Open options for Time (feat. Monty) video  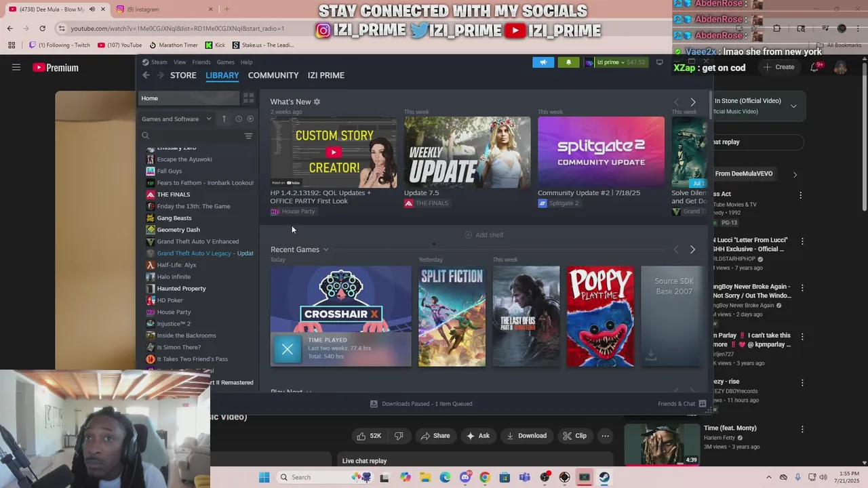(x=802, y=429)
